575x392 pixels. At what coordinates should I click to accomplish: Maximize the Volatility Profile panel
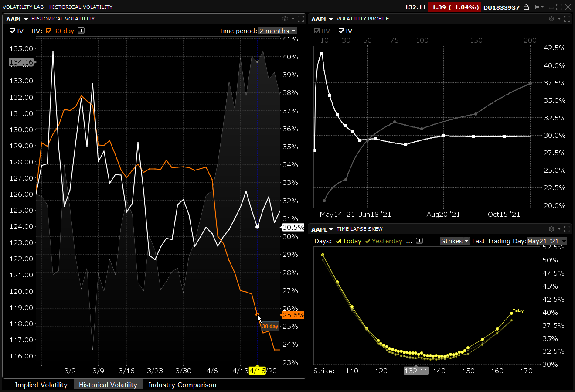[x=567, y=19]
